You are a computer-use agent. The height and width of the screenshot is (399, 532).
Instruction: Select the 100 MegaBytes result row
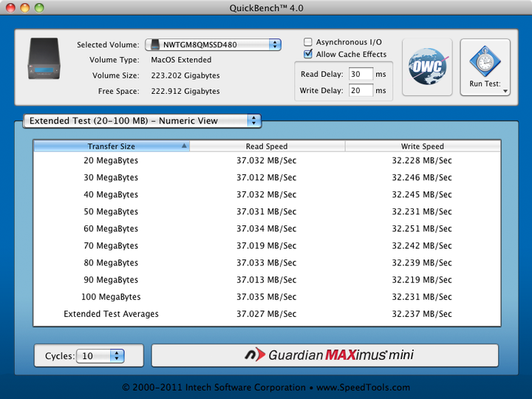267,297
